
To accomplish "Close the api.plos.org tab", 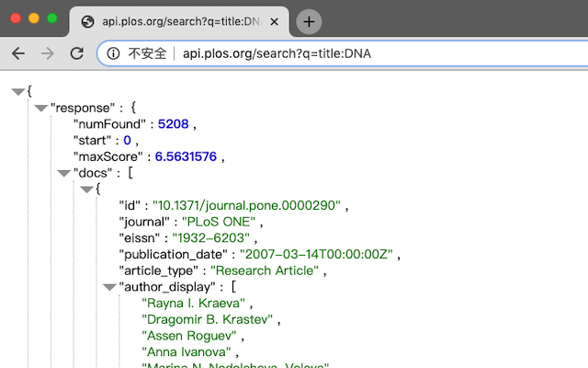I will (x=274, y=22).
